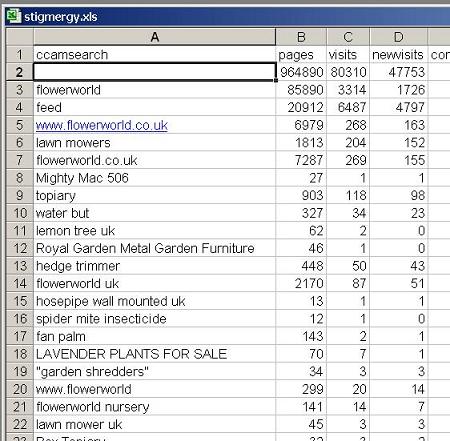Select the 'www.flowerworld' cell in row 20
The image size is (450, 441).
154,389
